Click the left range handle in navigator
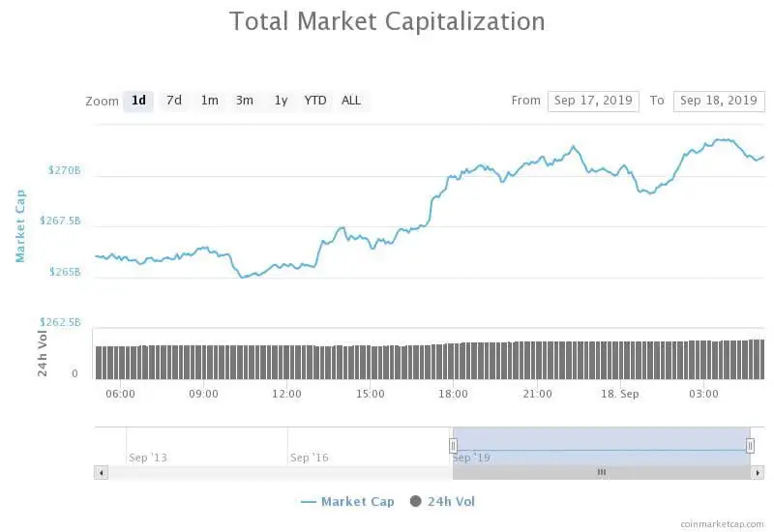 tap(453, 445)
